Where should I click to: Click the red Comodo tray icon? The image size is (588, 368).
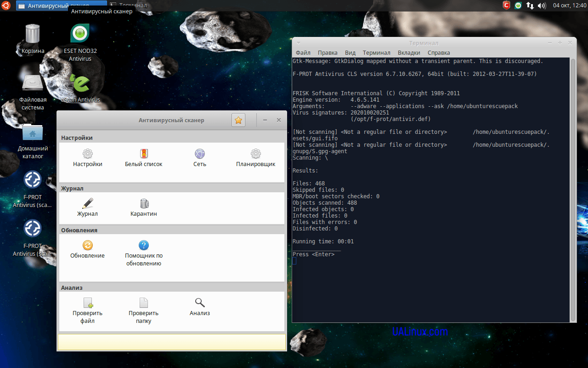[x=507, y=6]
